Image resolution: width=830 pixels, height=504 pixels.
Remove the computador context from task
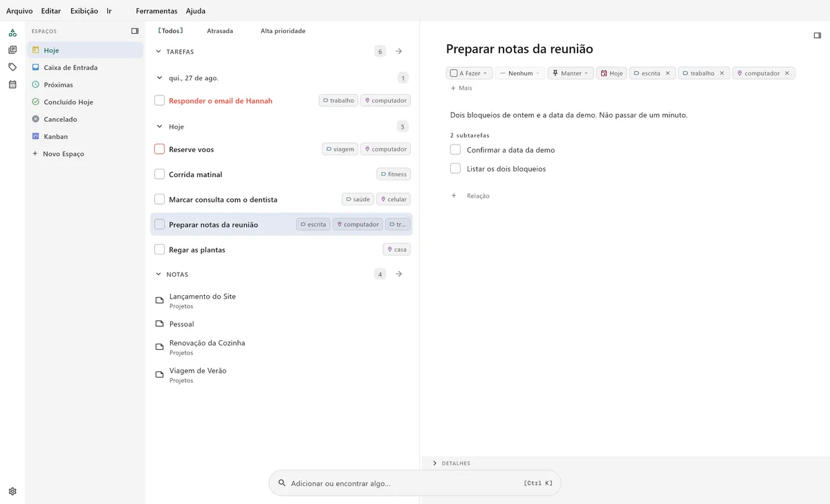(x=787, y=73)
